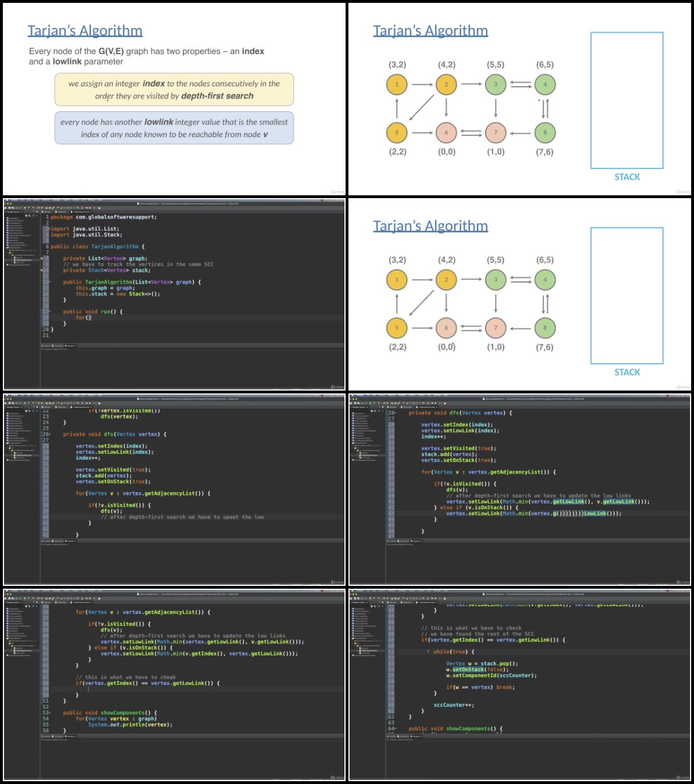Collapse the run() method fold at line 17
The height and width of the screenshot is (784, 694).
coord(49,312)
